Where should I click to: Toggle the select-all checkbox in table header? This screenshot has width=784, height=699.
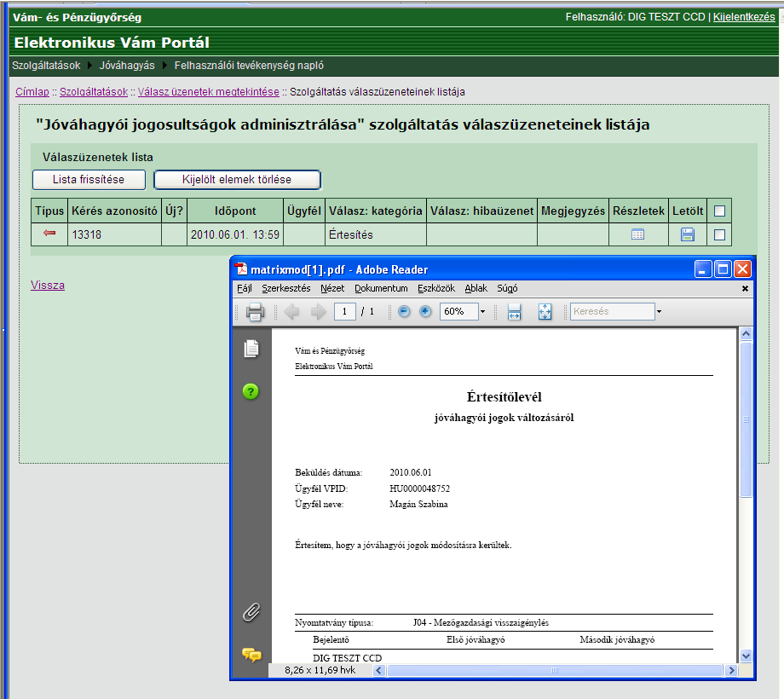[719, 211]
